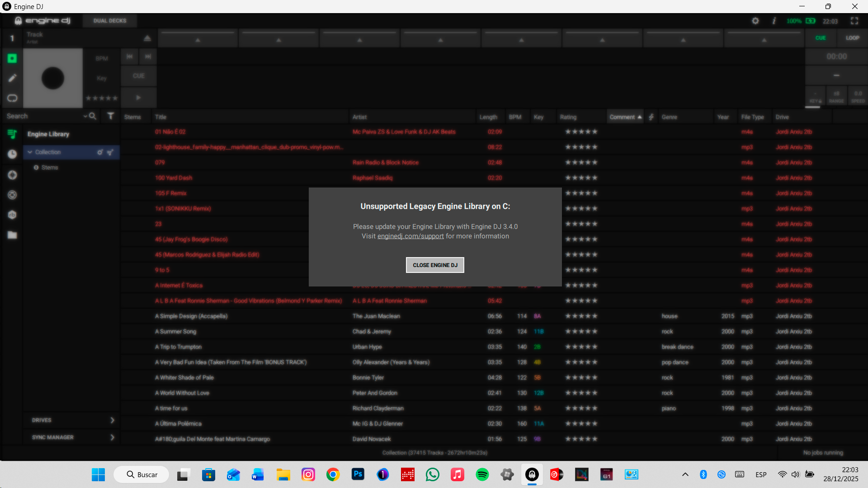The image size is (868, 488).
Task: Click the deck play button
Action: [139, 98]
